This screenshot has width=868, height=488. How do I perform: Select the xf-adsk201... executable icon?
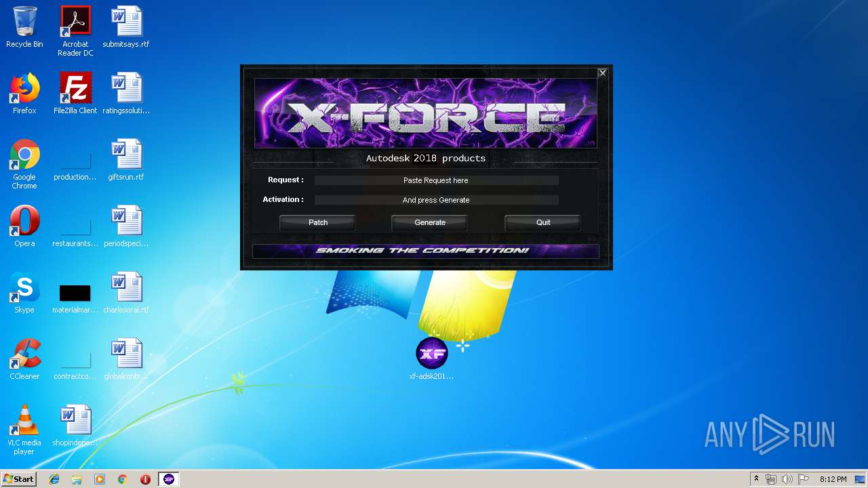click(x=431, y=359)
